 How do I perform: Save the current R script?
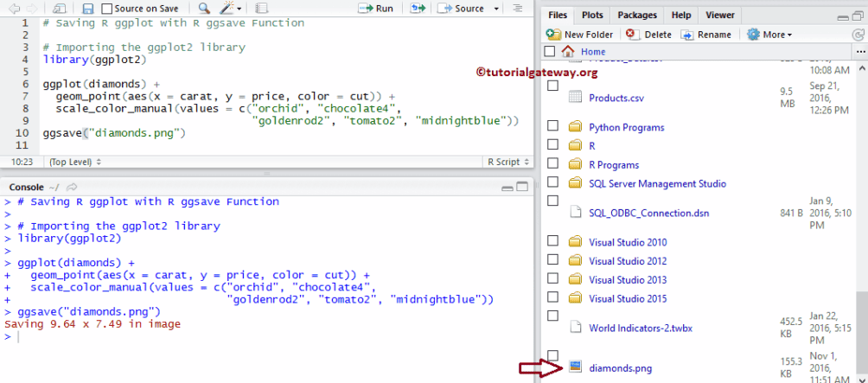(x=87, y=9)
